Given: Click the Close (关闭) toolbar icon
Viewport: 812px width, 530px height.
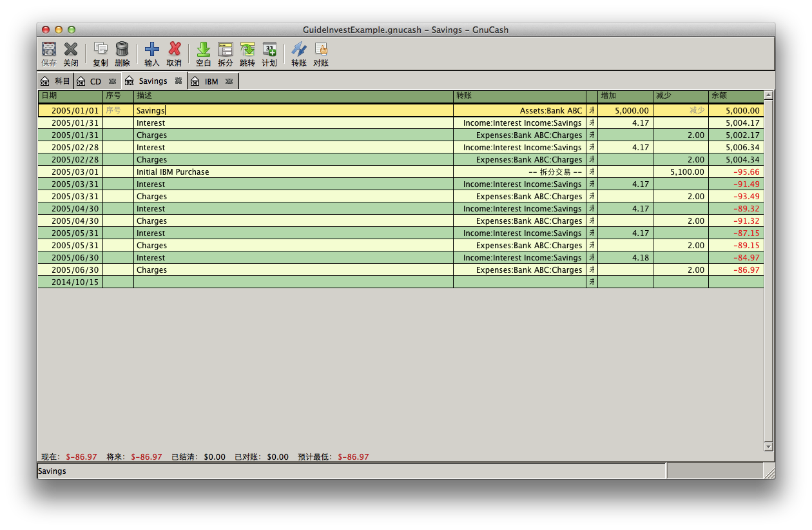Looking at the screenshot, I should click(71, 50).
